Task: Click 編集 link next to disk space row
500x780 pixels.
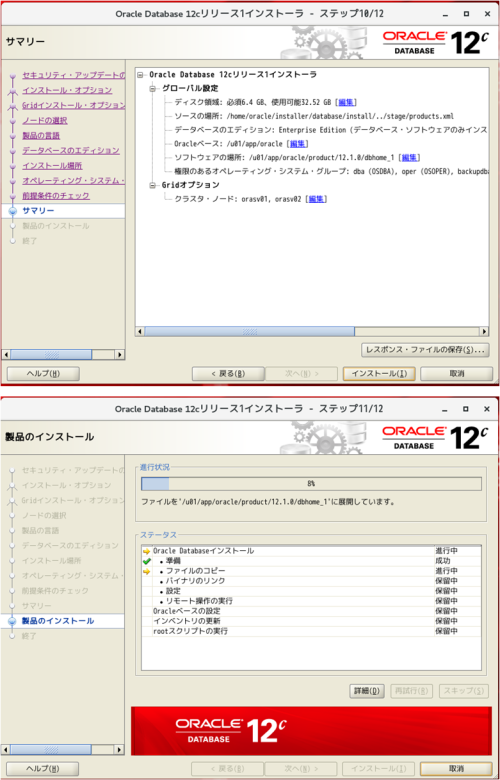Action: pyautogui.click(x=346, y=102)
